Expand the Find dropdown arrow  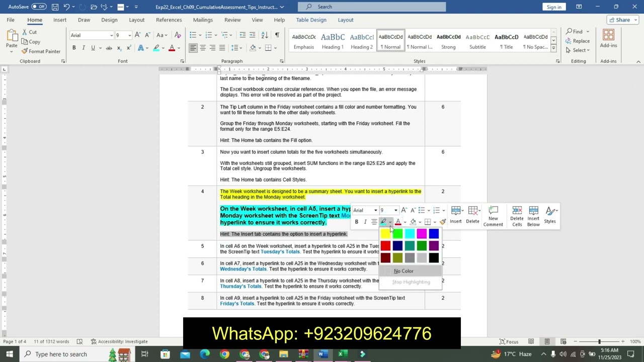tap(587, 32)
